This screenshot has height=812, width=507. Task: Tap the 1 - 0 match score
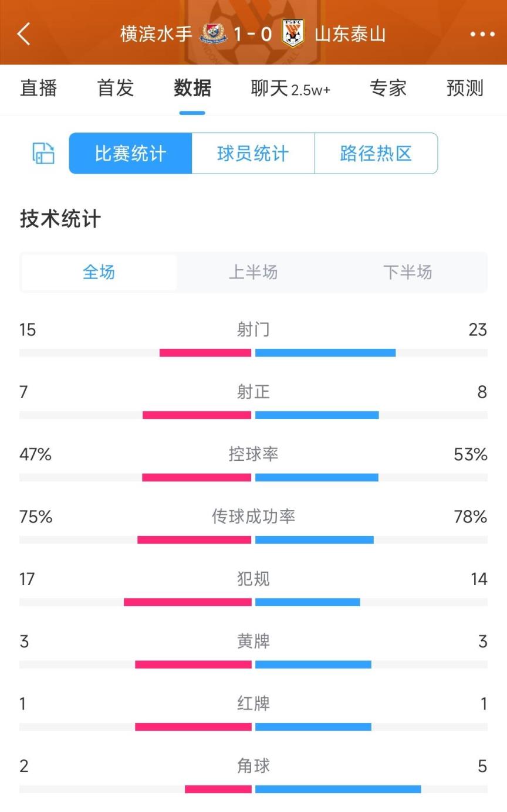[253, 34]
